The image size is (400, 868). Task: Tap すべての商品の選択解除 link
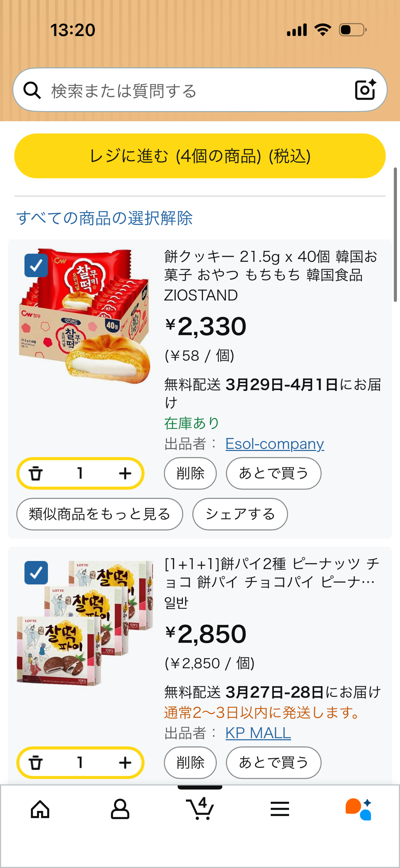104,218
